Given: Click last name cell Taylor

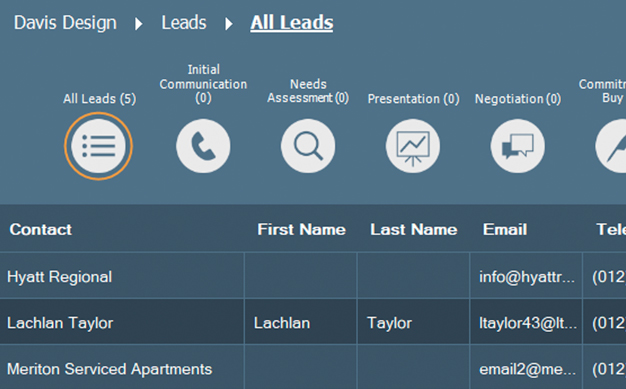Looking at the screenshot, I should click(x=413, y=323).
